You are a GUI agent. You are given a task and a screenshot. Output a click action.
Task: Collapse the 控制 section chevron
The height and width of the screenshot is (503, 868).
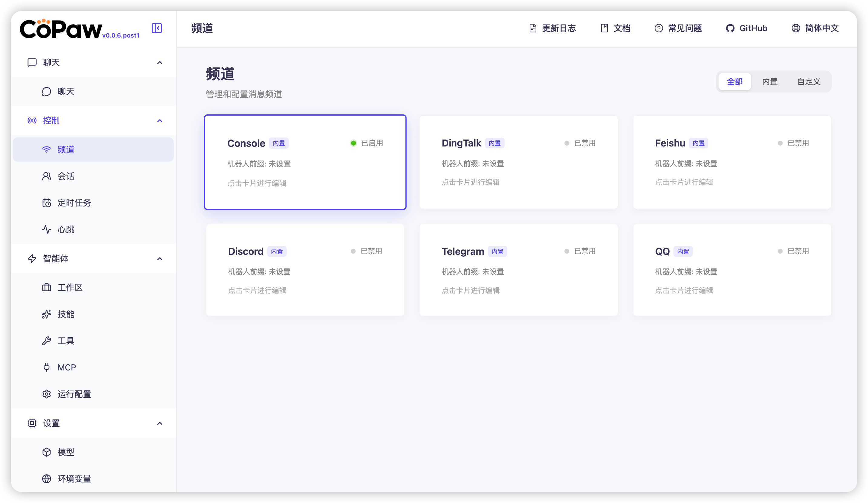(x=159, y=120)
